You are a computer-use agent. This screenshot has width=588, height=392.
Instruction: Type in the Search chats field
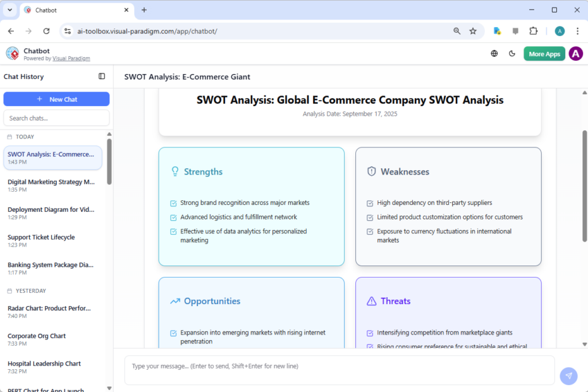tap(56, 118)
